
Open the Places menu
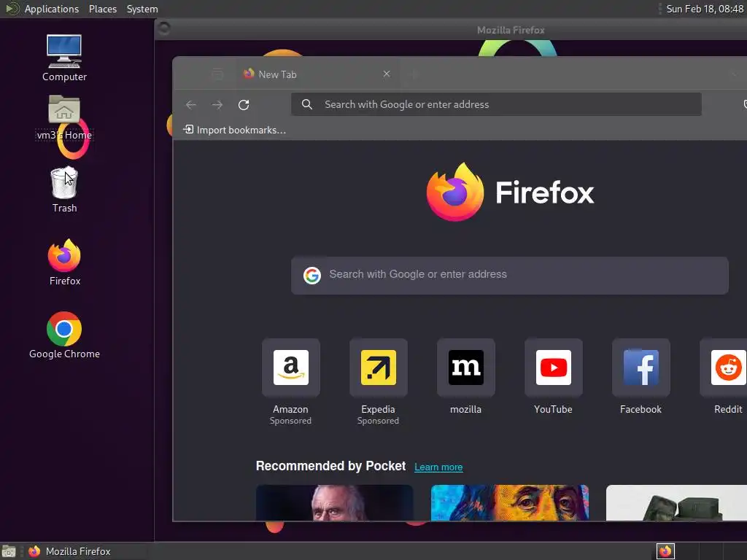(x=103, y=9)
